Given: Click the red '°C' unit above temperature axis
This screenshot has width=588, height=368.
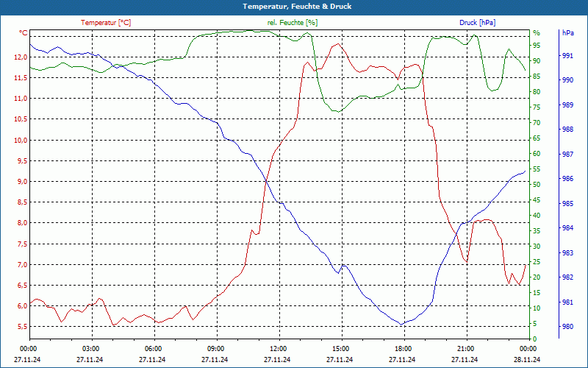Looking at the screenshot, I should [x=24, y=33].
